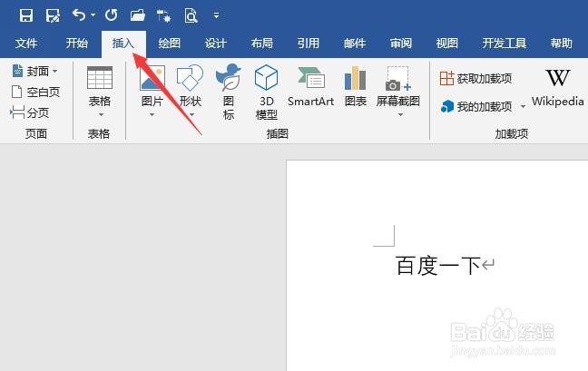The width and height of the screenshot is (588, 371).
Task: Click the 表格 table grid icon
Action: click(100, 78)
